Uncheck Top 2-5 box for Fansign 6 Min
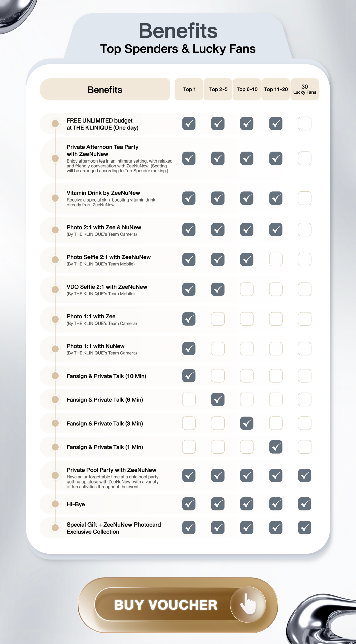Image resolution: width=356 pixels, height=644 pixels. tap(218, 399)
